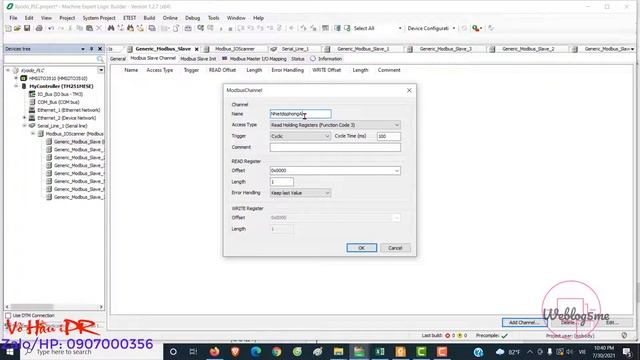Click the Paste clipboard toolbar icon

coord(89,28)
